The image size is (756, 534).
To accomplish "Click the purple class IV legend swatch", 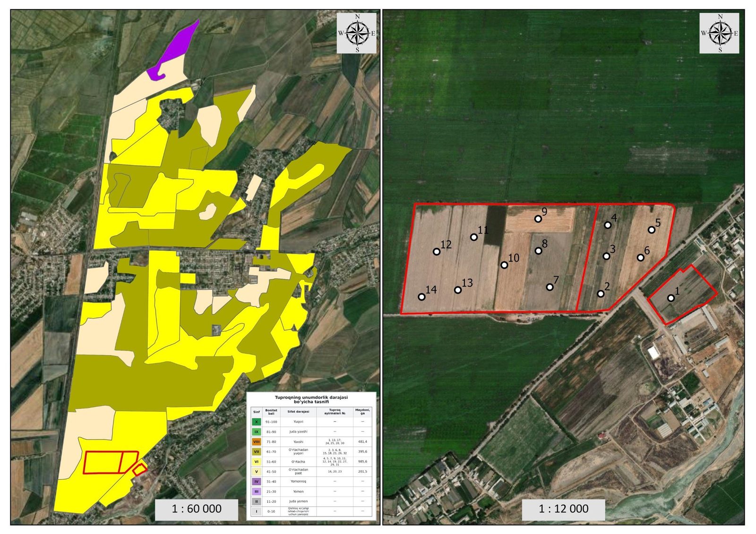I will tap(257, 482).
